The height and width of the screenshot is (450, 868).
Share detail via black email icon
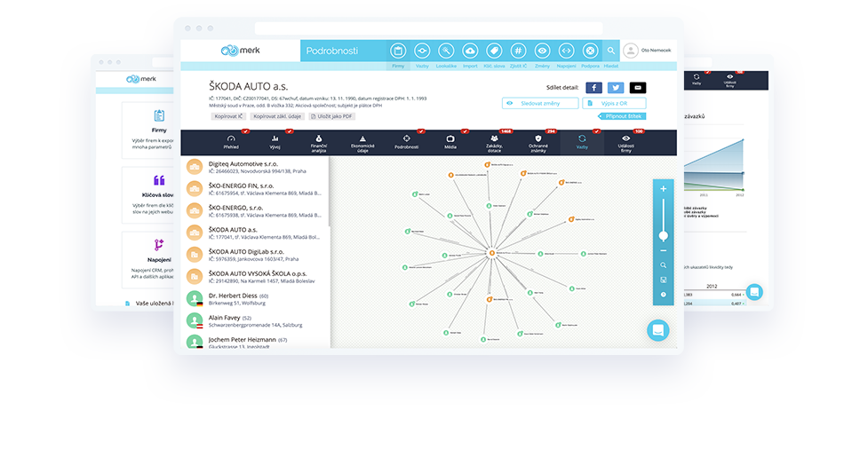click(638, 88)
